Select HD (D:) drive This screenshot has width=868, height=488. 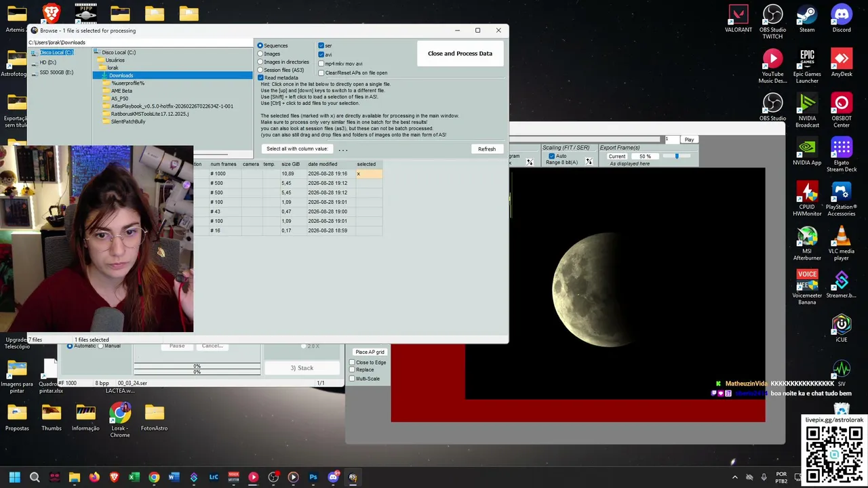click(47, 62)
